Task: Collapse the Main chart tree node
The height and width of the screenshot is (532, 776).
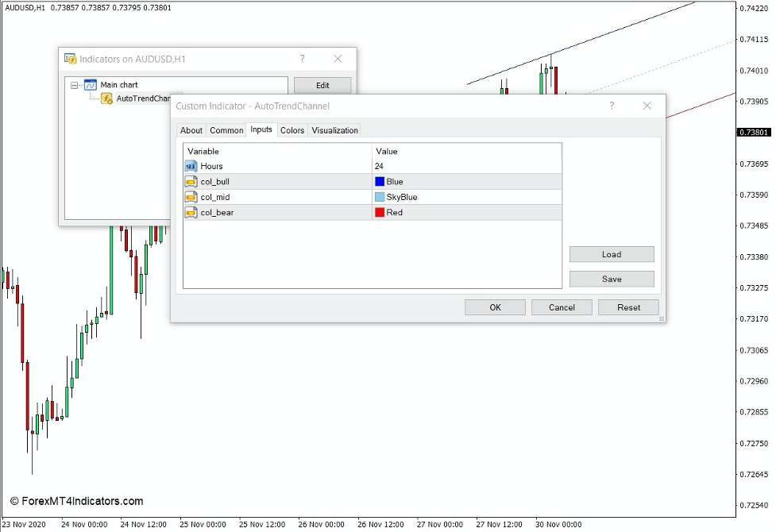Action: (x=75, y=84)
